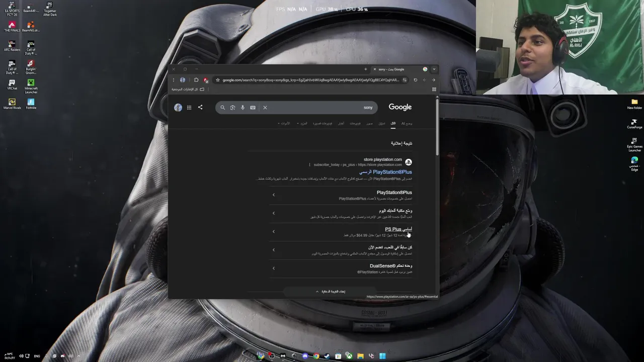The width and height of the screenshot is (644, 362).
Task: Click chevron on كن سابقًا في اللعب row
Action: click(x=274, y=250)
